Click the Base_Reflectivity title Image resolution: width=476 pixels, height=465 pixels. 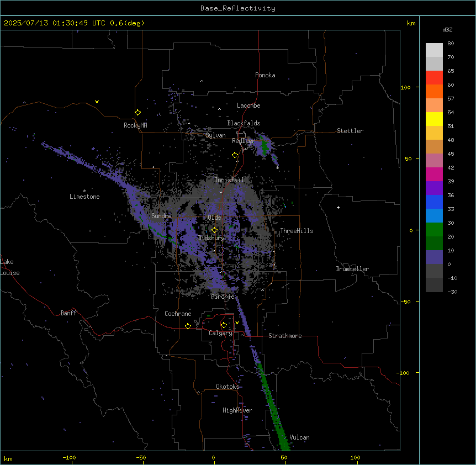pyautogui.click(x=238, y=8)
